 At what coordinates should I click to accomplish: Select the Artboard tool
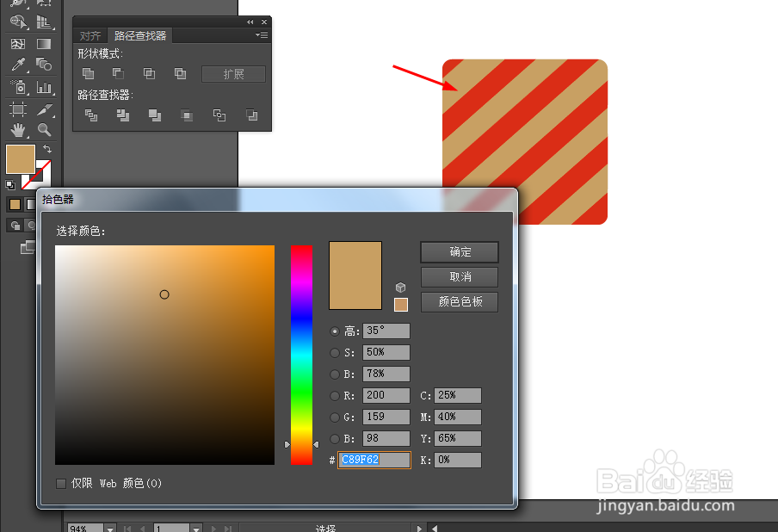pos(18,108)
